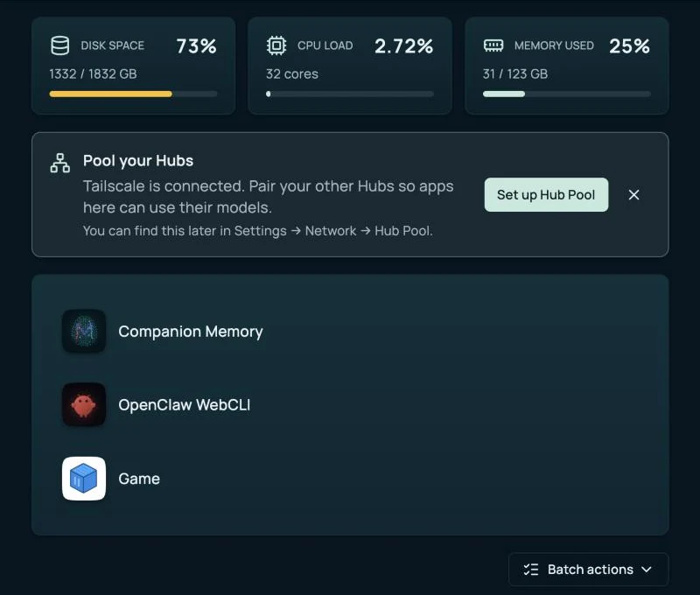The width and height of the screenshot is (700, 595).
Task: Open the Companion Memory app icon
Action: pyautogui.click(x=84, y=332)
